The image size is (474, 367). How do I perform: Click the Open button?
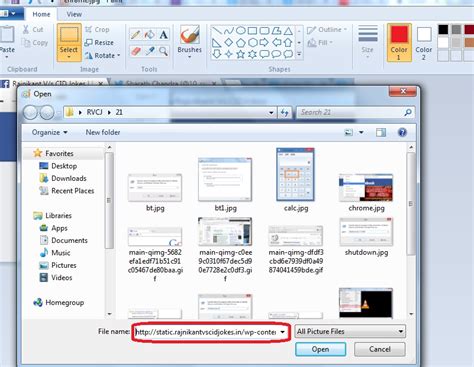tap(320, 349)
